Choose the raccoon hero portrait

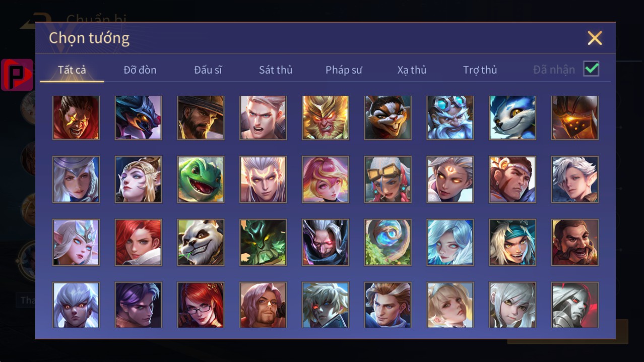point(388,117)
